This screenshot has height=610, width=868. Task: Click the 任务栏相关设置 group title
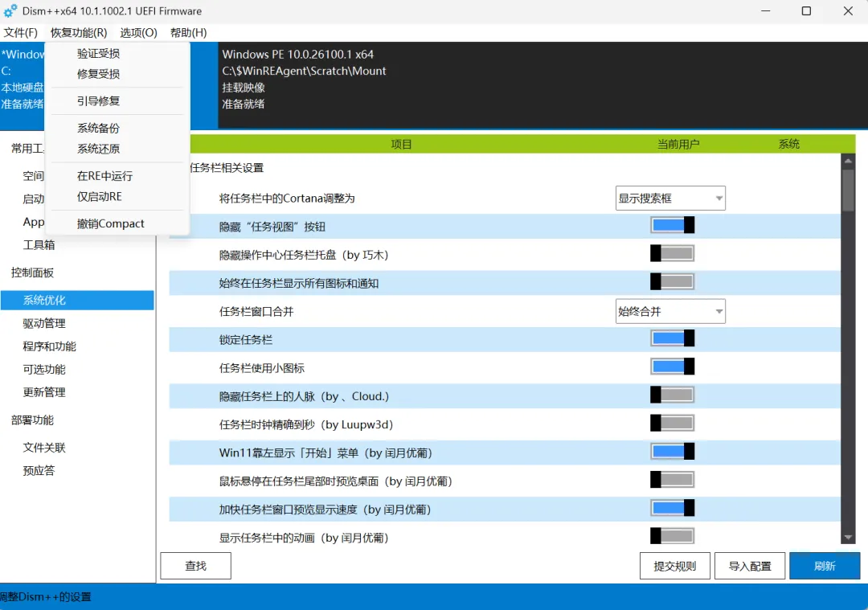227,168
